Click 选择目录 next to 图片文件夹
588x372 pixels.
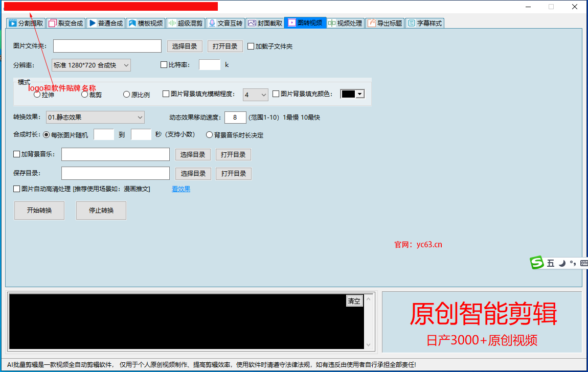pos(185,46)
